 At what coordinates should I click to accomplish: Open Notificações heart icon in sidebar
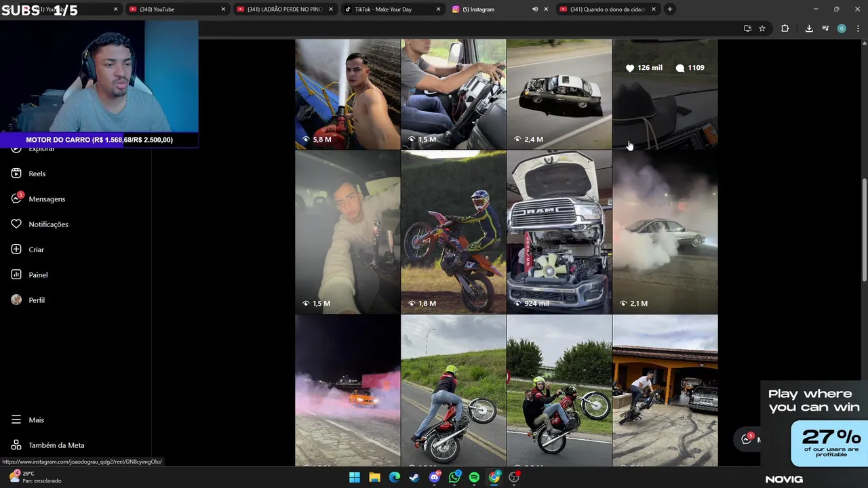coord(16,224)
